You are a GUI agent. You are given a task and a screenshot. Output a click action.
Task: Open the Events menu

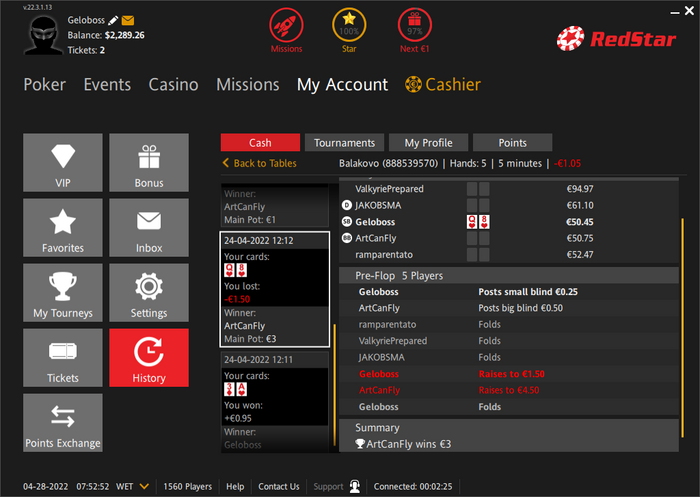[x=107, y=84]
